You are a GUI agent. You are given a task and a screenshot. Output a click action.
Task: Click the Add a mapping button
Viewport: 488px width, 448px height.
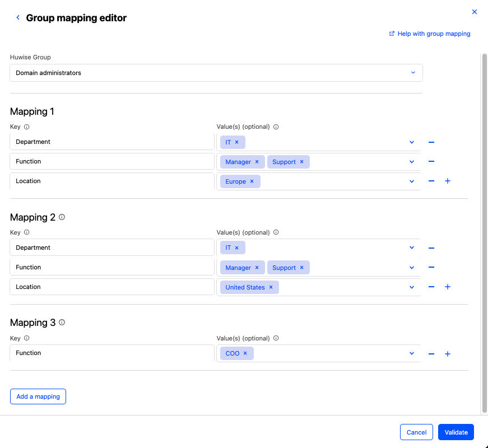(38, 396)
